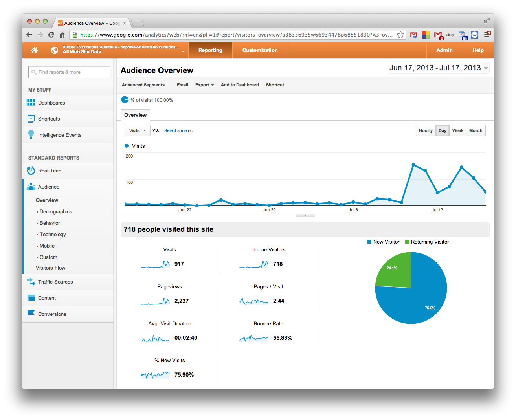Open the Customization tab
516x420 pixels.
(x=260, y=50)
